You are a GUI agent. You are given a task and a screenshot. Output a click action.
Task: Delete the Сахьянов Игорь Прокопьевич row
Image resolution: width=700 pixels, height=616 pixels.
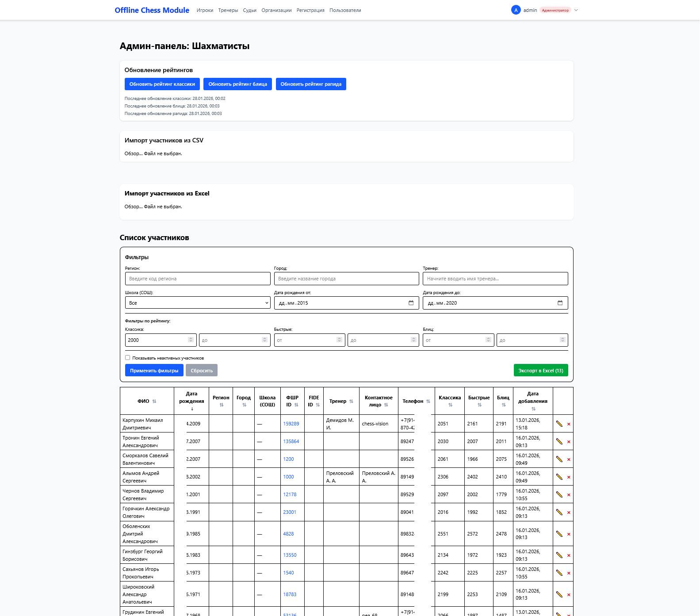(569, 573)
